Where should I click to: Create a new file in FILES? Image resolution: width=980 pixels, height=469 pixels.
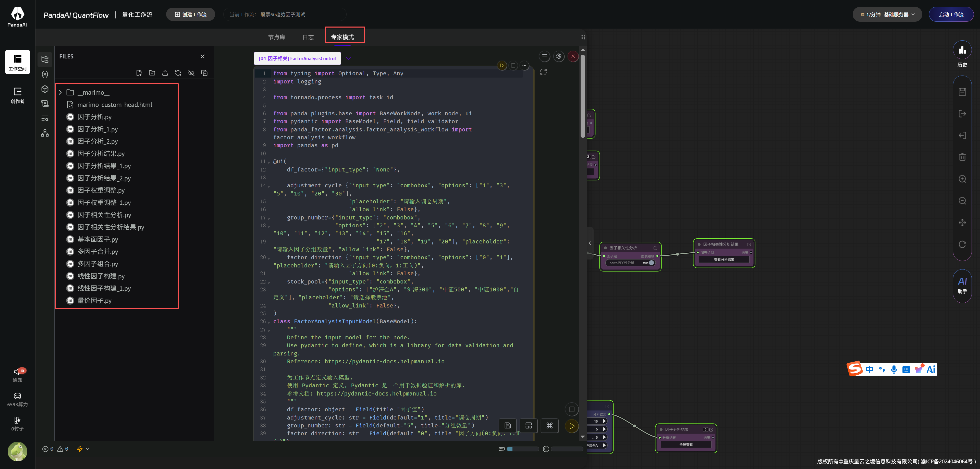tap(139, 73)
